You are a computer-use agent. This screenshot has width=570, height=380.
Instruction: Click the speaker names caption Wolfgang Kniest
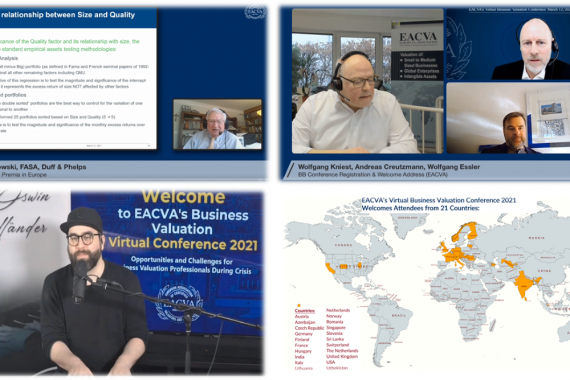(325, 167)
